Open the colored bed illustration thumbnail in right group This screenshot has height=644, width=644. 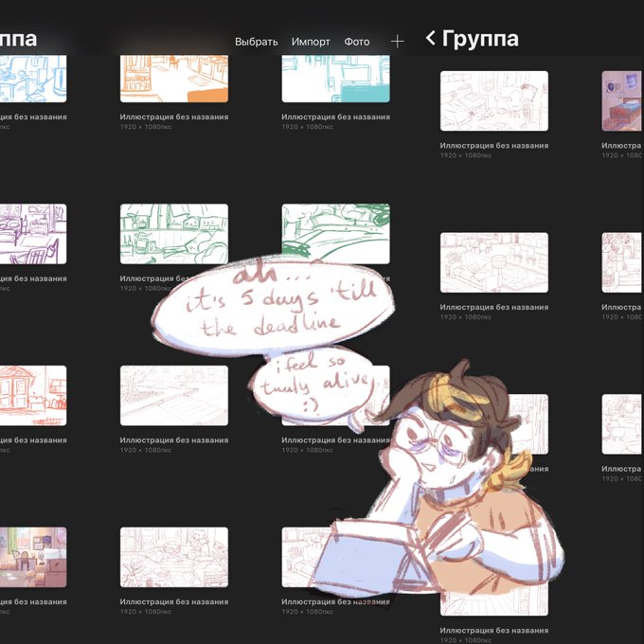click(622, 101)
